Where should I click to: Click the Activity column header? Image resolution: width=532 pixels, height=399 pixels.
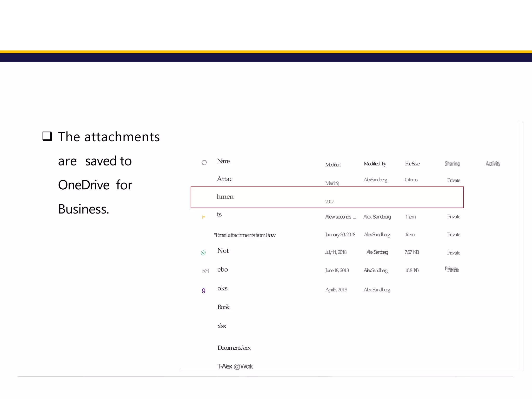pyautogui.click(x=493, y=164)
